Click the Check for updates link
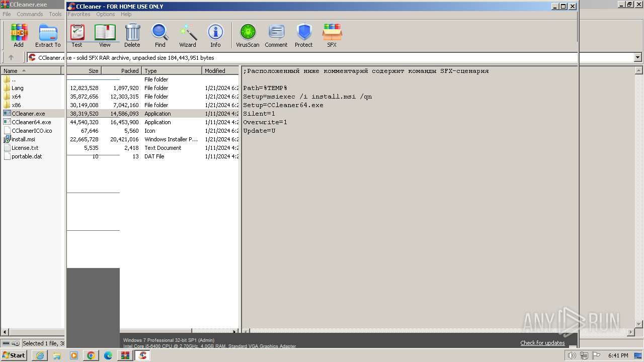Image resolution: width=644 pixels, height=362 pixels. [x=542, y=343]
